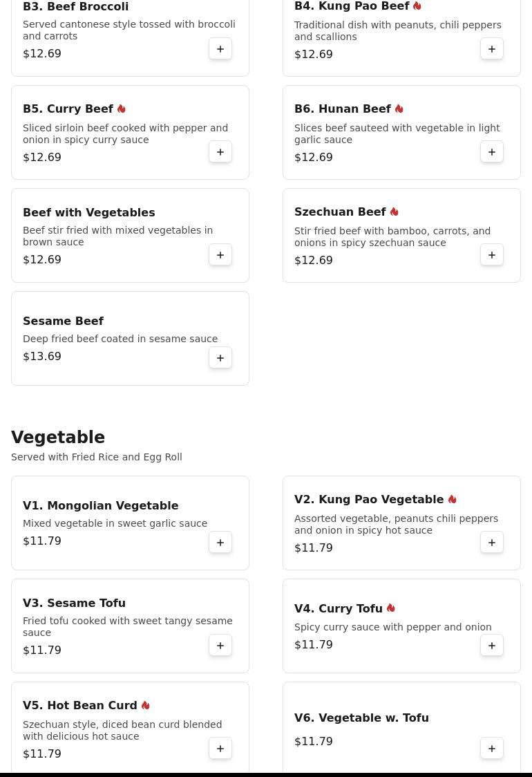Viewport: 532px width, 777px height.
Task: Click the spicy flame icon beside Curry Beef
Action: pos(122,109)
